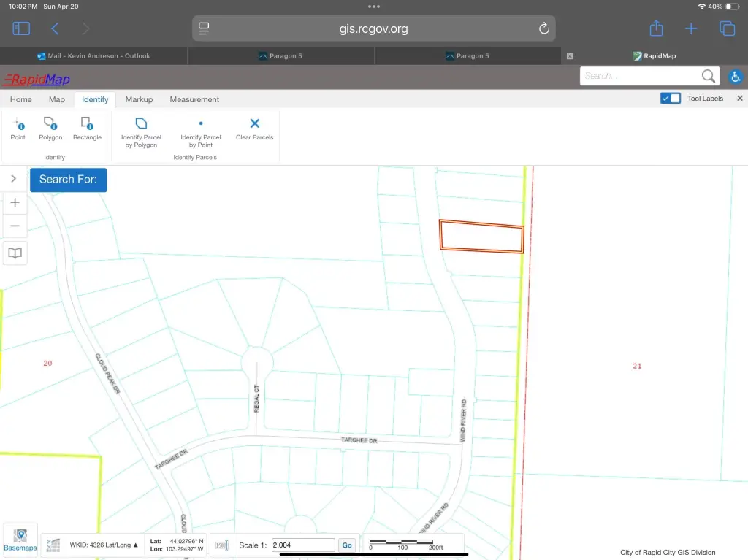This screenshot has width=748, height=560.
Task: Open the Measurement tab
Action: (x=194, y=99)
